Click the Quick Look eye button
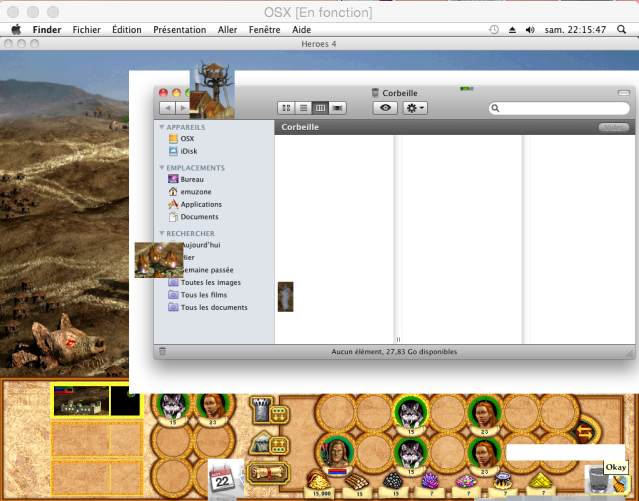 coord(385,108)
